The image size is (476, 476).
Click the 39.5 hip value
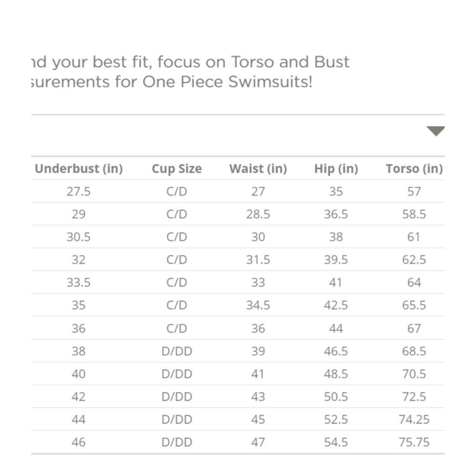pyautogui.click(x=336, y=260)
